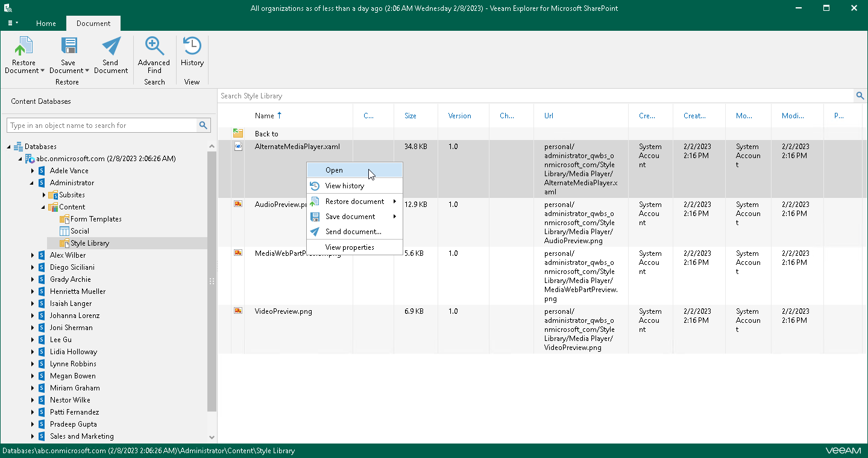The width and height of the screenshot is (868, 458).
Task: Click search icon in Content Databases filter box
Action: point(204,126)
